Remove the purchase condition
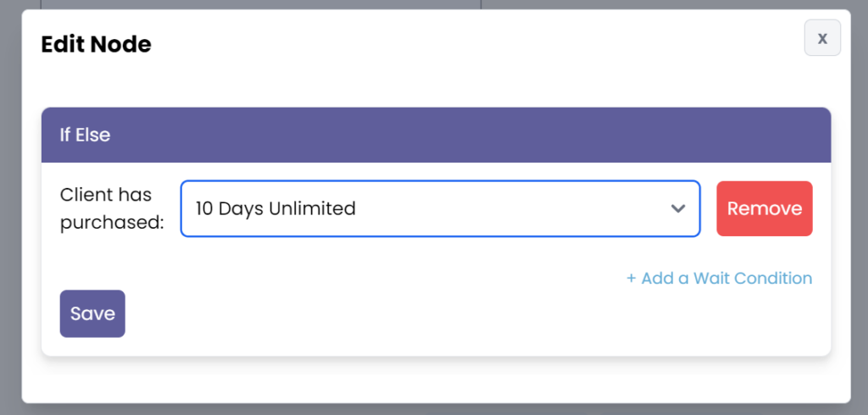Screen dimensions: 868x415 click(764, 208)
